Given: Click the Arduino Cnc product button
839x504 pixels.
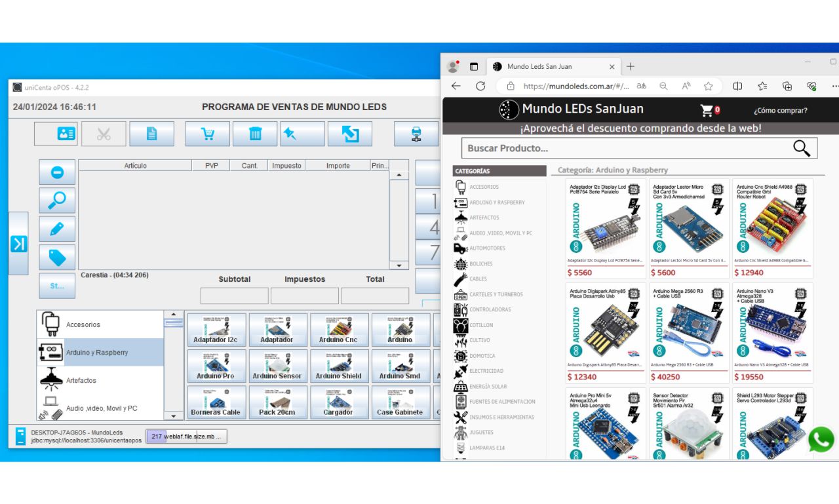Looking at the screenshot, I should click(x=339, y=330).
